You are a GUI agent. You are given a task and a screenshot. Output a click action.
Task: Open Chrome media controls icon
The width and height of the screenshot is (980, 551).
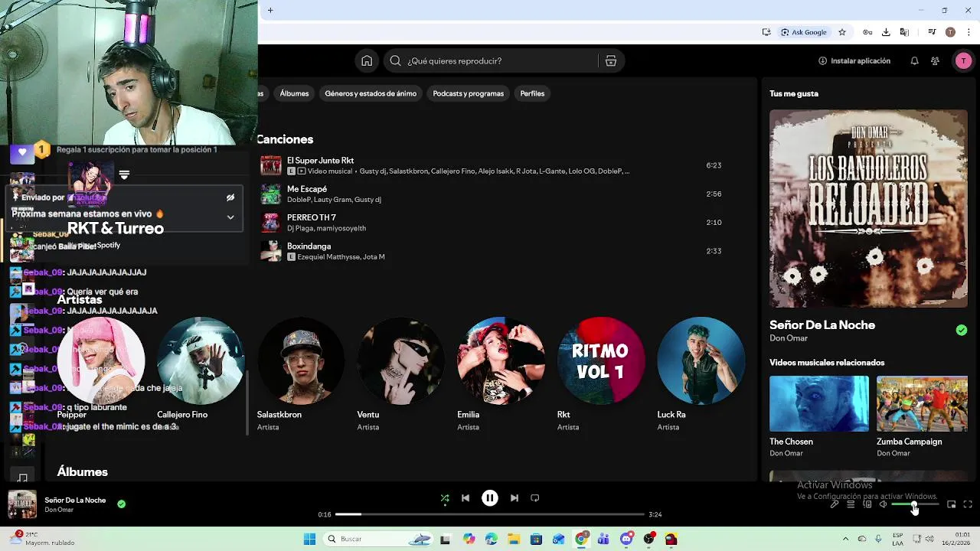point(932,32)
